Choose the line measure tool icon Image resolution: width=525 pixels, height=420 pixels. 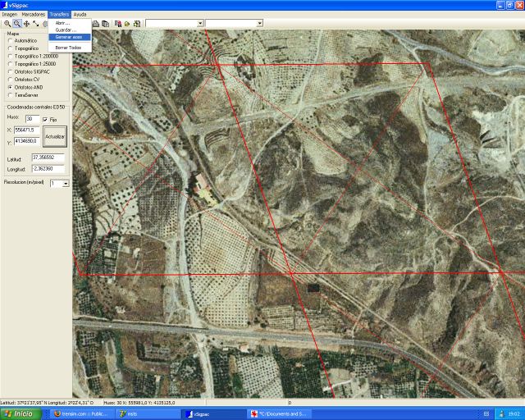36,24
